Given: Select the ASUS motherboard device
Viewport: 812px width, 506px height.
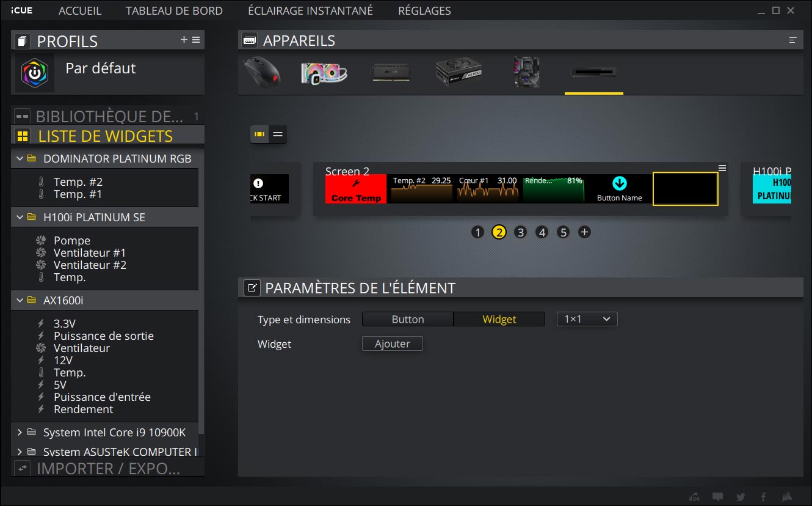Looking at the screenshot, I should [x=526, y=72].
